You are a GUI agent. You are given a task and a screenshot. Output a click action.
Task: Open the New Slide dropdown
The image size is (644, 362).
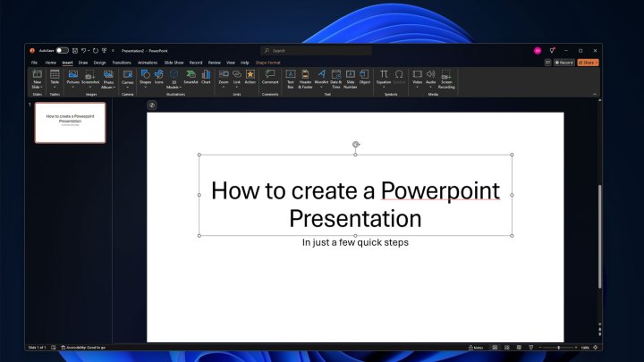pos(38,87)
